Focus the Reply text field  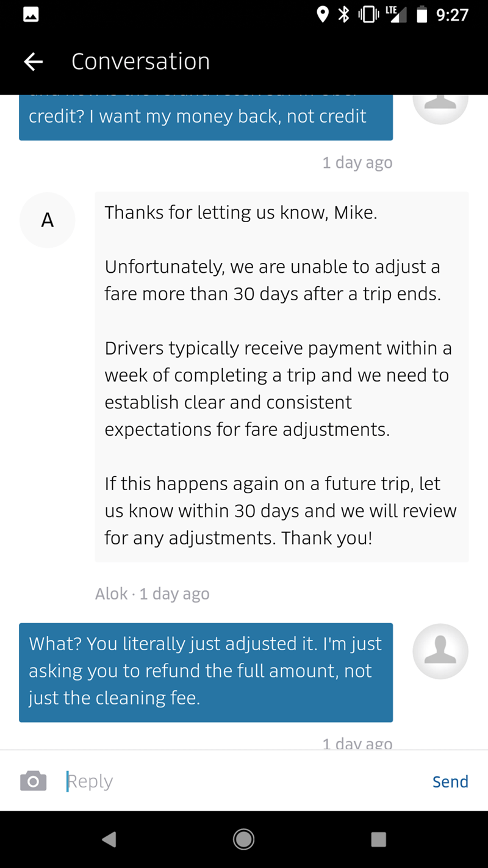point(244,781)
